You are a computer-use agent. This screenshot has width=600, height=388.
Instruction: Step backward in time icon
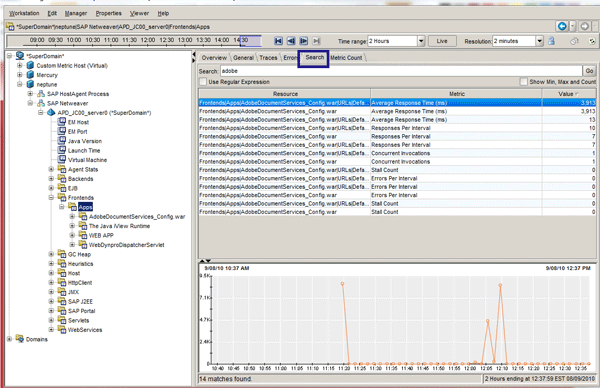point(291,41)
